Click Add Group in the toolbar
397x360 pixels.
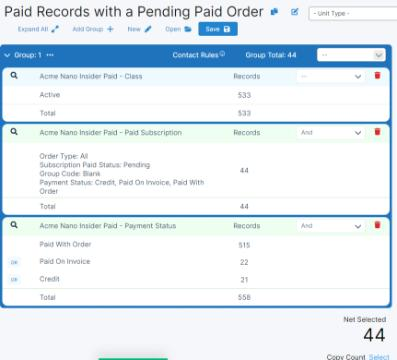click(93, 29)
